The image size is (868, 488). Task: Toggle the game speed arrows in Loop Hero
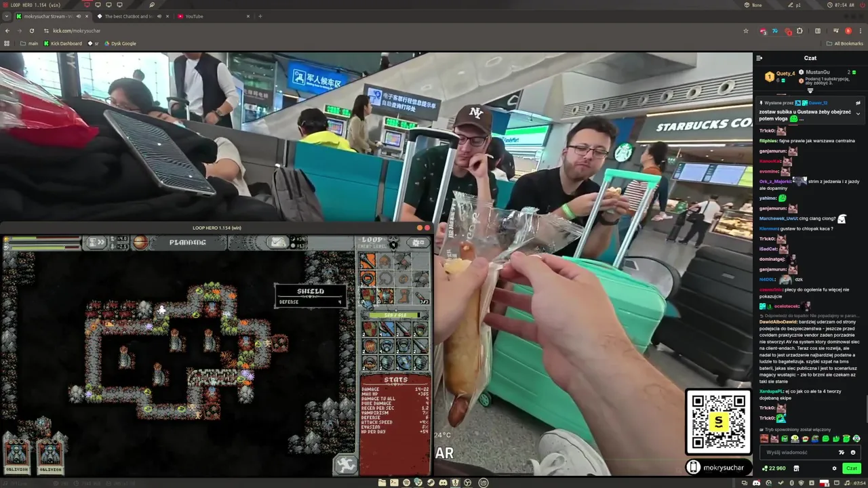tap(96, 242)
